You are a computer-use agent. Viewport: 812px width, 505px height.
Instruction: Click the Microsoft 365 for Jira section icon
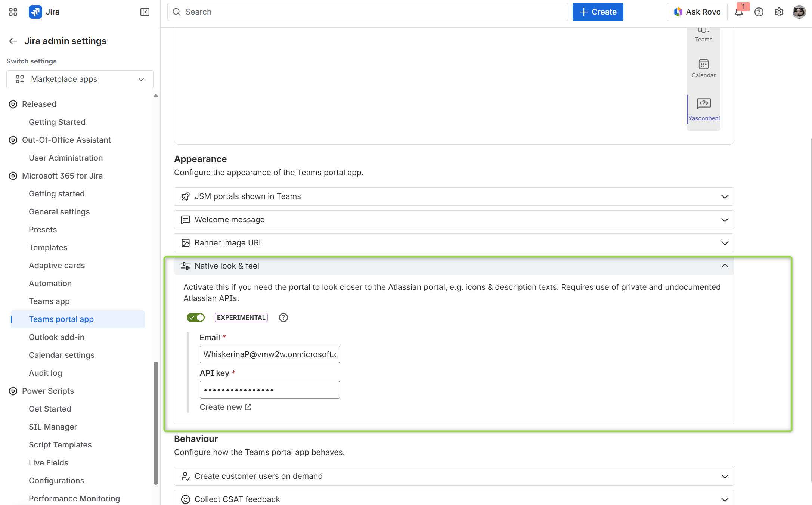pos(13,176)
